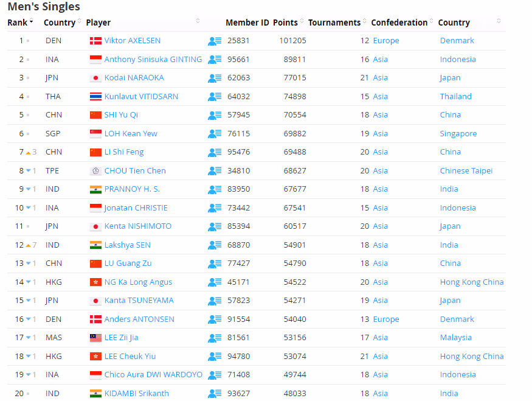Sort by the Points column header
The height and width of the screenshot is (401, 532).
point(285,23)
